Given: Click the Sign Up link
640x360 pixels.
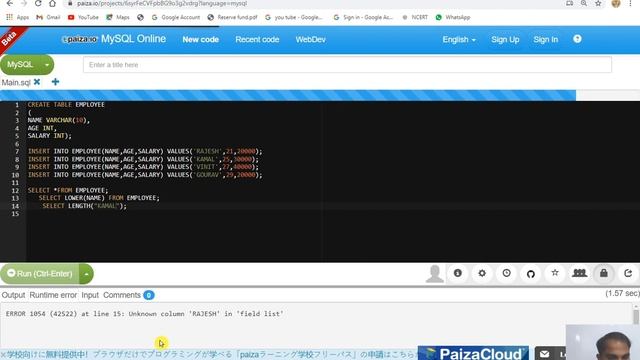Looking at the screenshot, I should coord(505,40).
